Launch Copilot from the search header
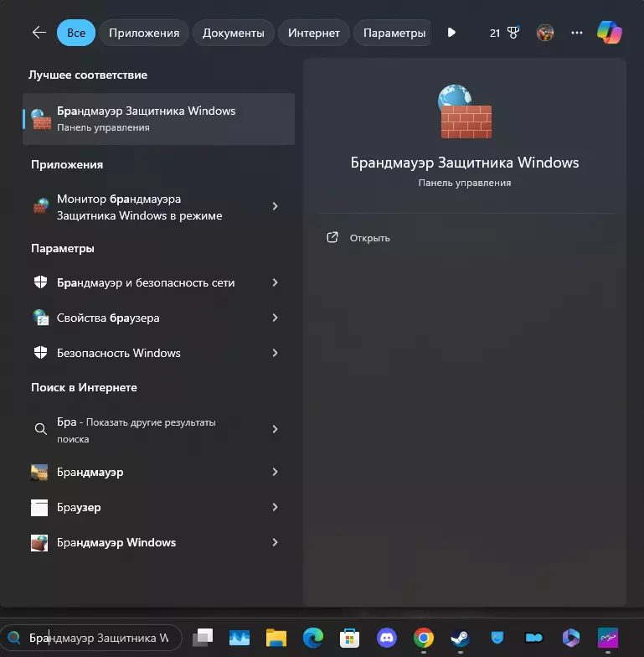 610,33
